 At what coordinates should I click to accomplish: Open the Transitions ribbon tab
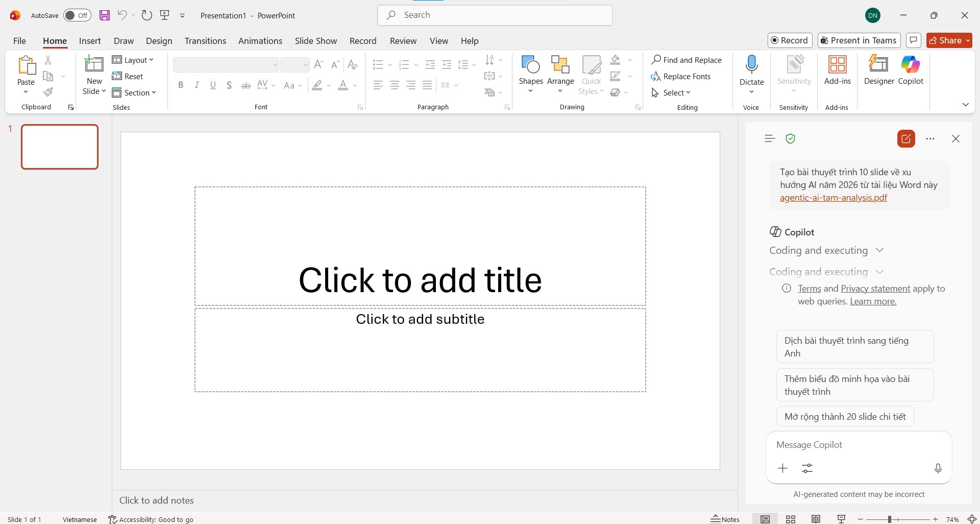coord(205,41)
